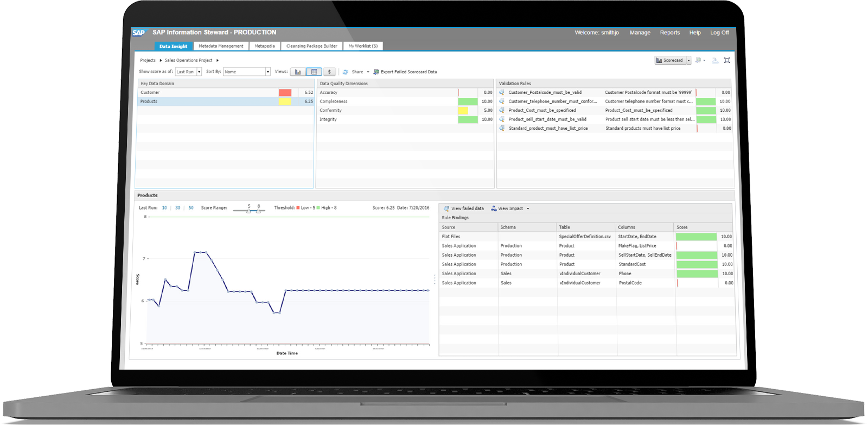Select Standard_product_must_have_list_price rule name

pos(548,129)
